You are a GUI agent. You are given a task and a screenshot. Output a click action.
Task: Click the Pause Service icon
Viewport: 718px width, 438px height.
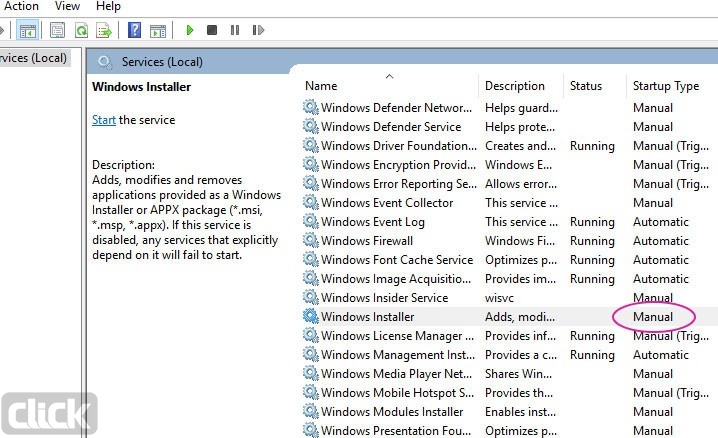(x=235, y=30)
